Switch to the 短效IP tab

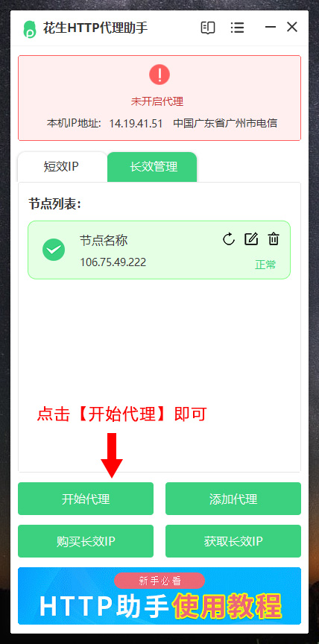click(62, 167)
